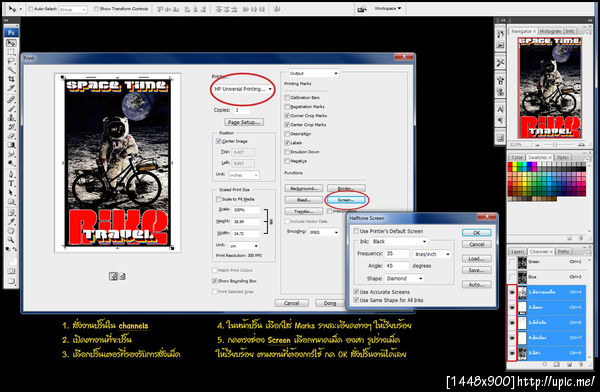Open the Paragraph panel icon in dock
The height and width of the screenshot is (392, 600).
500,121
